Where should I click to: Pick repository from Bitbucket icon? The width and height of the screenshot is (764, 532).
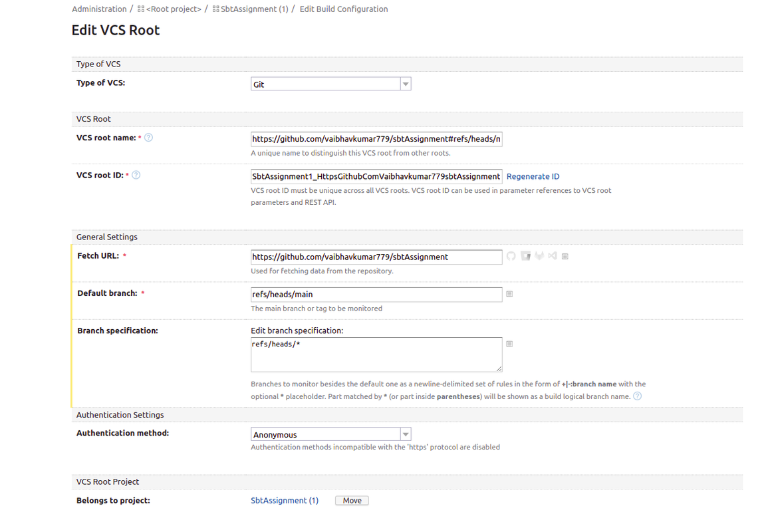525,256
